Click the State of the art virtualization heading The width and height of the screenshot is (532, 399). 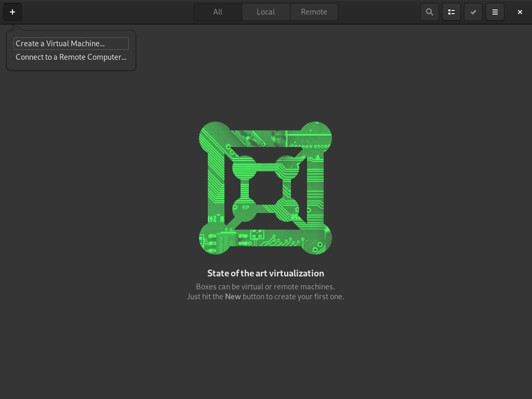tap(265, 273)
